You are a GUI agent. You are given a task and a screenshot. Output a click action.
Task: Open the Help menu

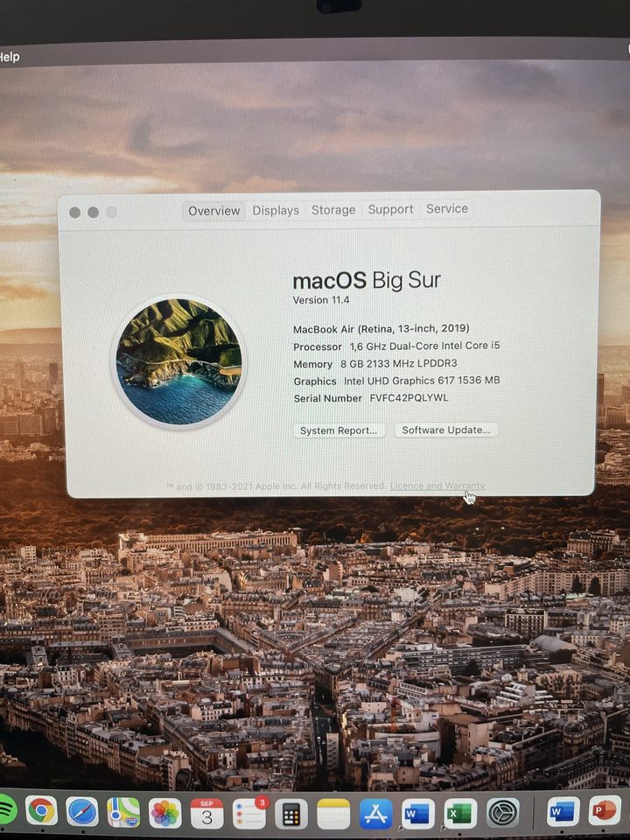[x=9, y=56]
